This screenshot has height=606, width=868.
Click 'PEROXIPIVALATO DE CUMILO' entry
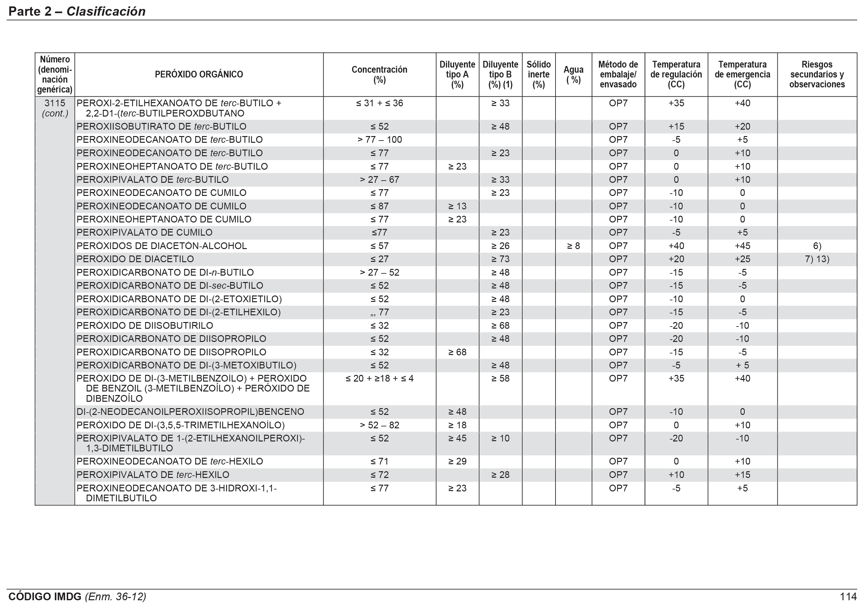pos(144,232)
